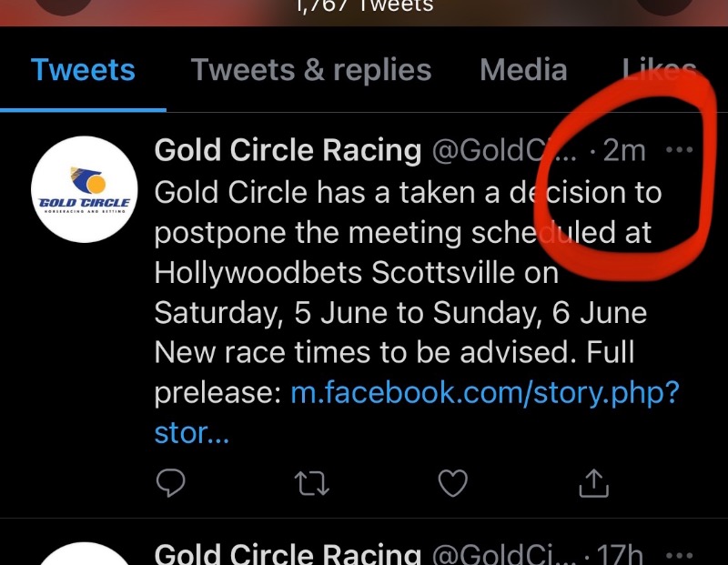The height and width of the screenshot is (565, 728).
Task: Share the tweet posted 2m ago
Action: click(x=593, y=484)
